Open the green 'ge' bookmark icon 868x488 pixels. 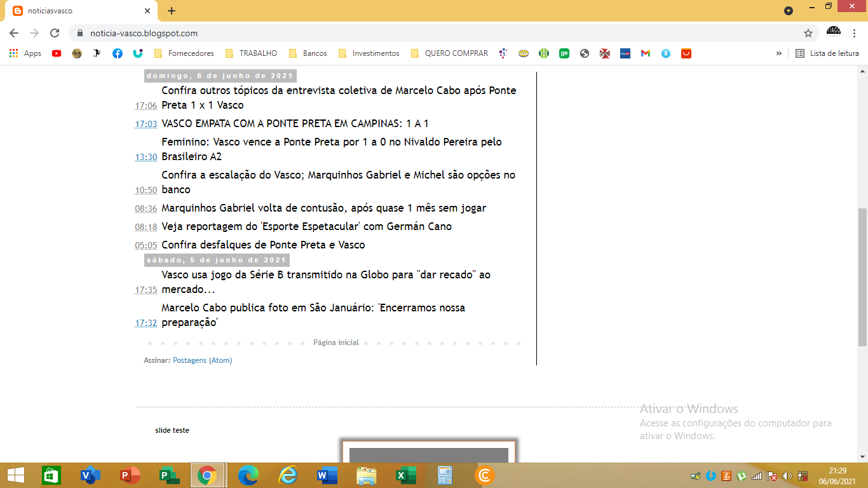point(564,53)
